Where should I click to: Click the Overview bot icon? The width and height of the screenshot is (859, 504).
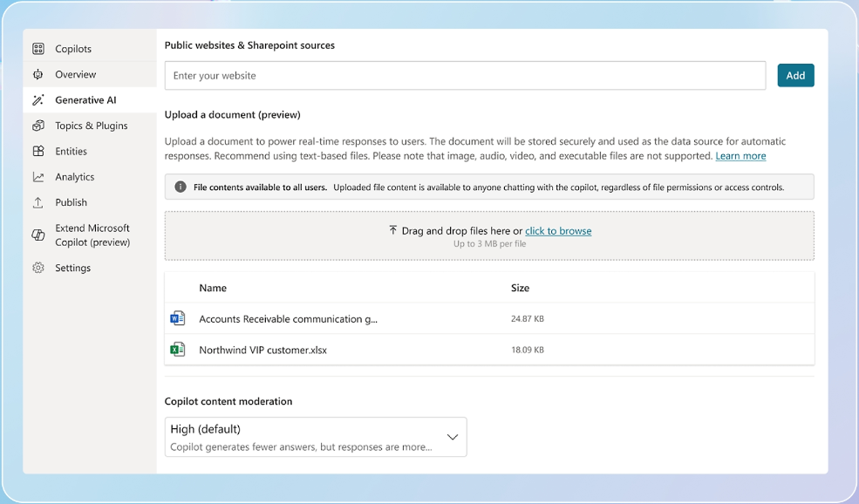coord(37,74)
